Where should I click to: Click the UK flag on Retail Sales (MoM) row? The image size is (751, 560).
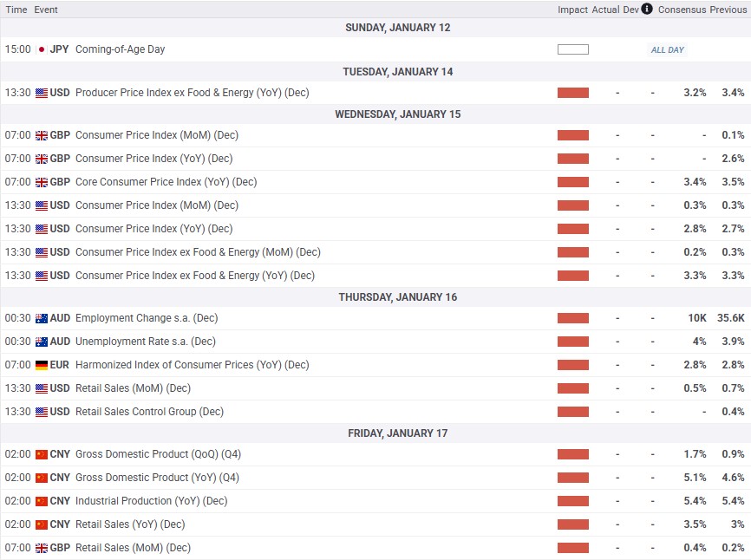pyautogui.click(x=41, y=548)
